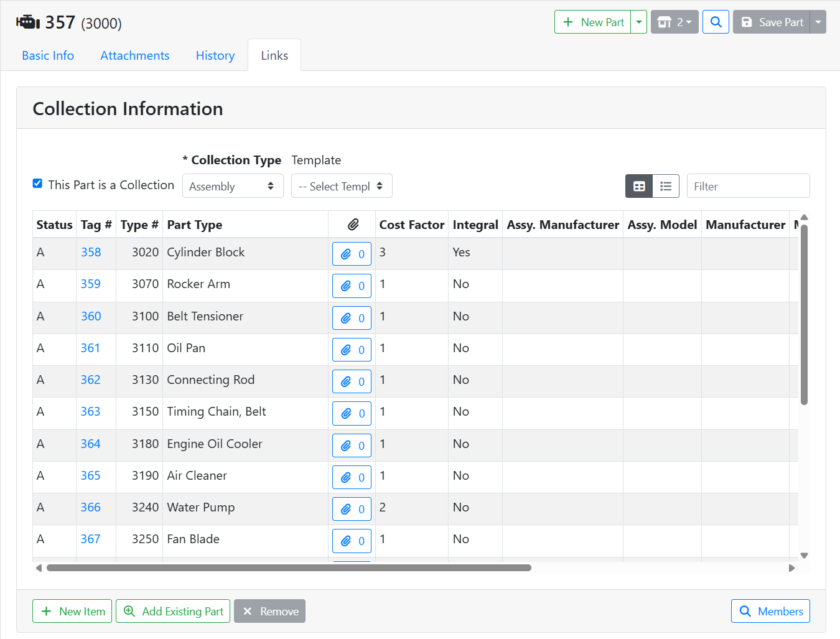Viewport: 840px width, 639px height.
Task: Open the History tab
Action: pos(215,55)
